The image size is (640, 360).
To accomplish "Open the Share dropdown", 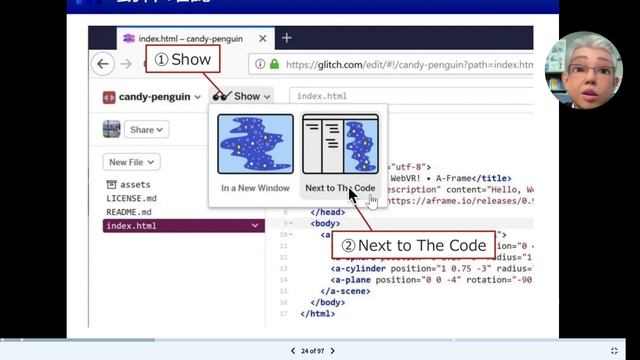I will (x=147, y=130).
